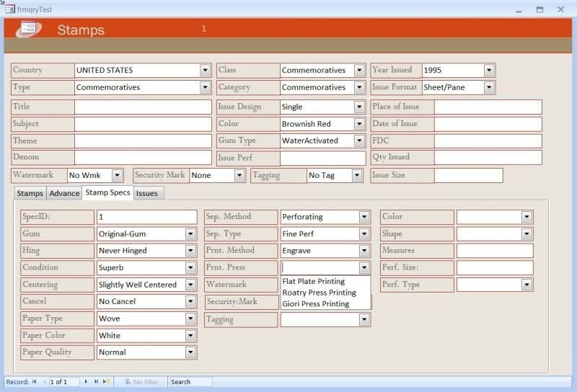Image resolution: width=577 pixels, height=392 pixels.
Task: Click the Issue Size field
Action: tap(468, 175)
